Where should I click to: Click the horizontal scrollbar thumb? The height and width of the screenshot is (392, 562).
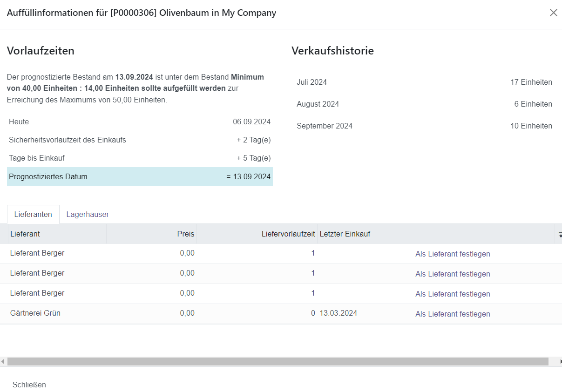click(x=278, y=362)
